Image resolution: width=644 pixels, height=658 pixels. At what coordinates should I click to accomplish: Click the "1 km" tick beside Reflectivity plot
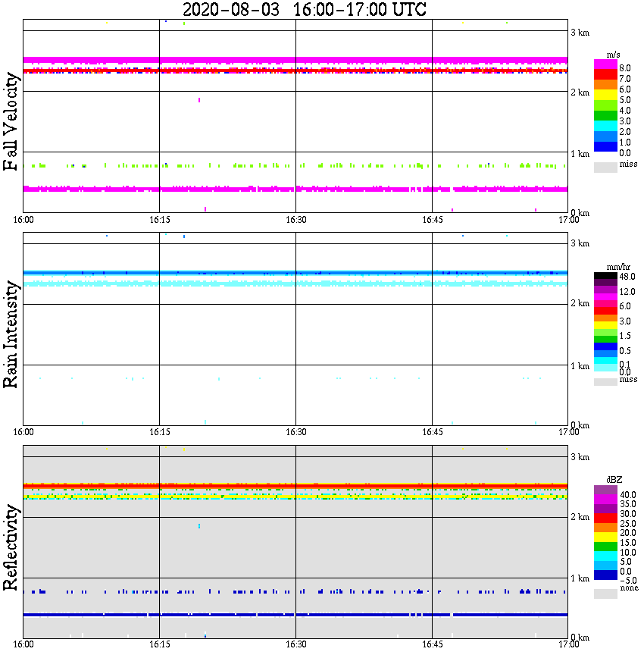pyautogui.click(x=580, y=578)
